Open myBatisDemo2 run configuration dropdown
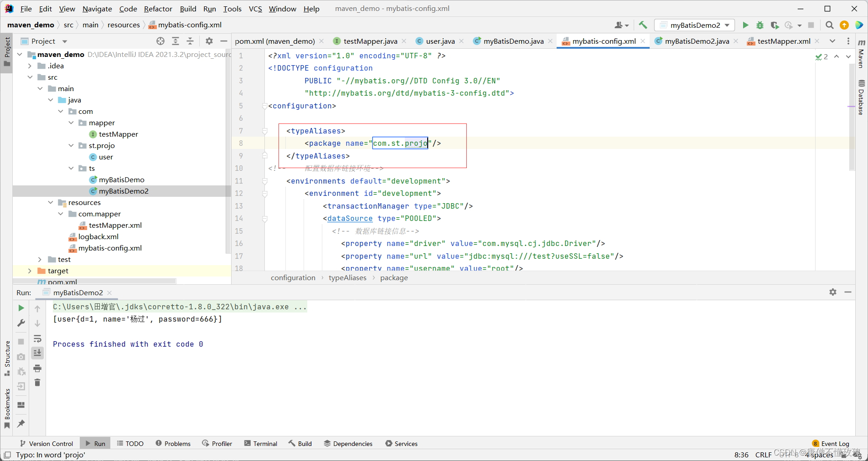 (x=694, y=25)
